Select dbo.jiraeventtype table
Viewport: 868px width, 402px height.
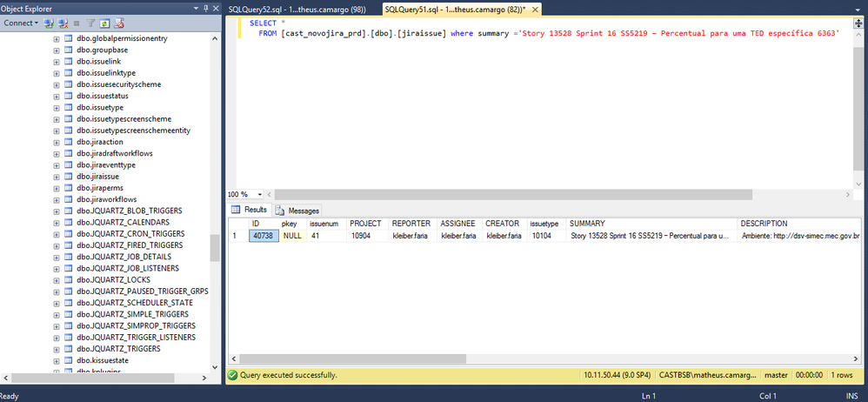click(106, 165)
